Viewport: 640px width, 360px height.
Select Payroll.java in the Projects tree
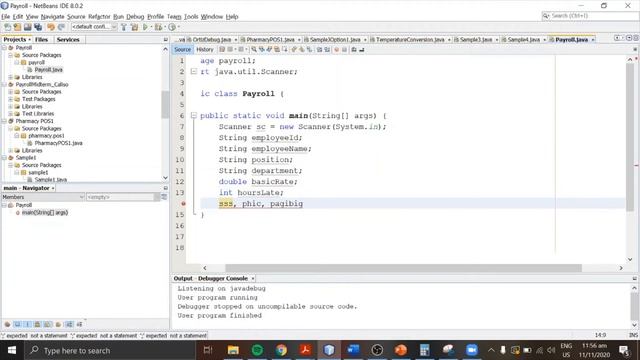coord(48,70)
